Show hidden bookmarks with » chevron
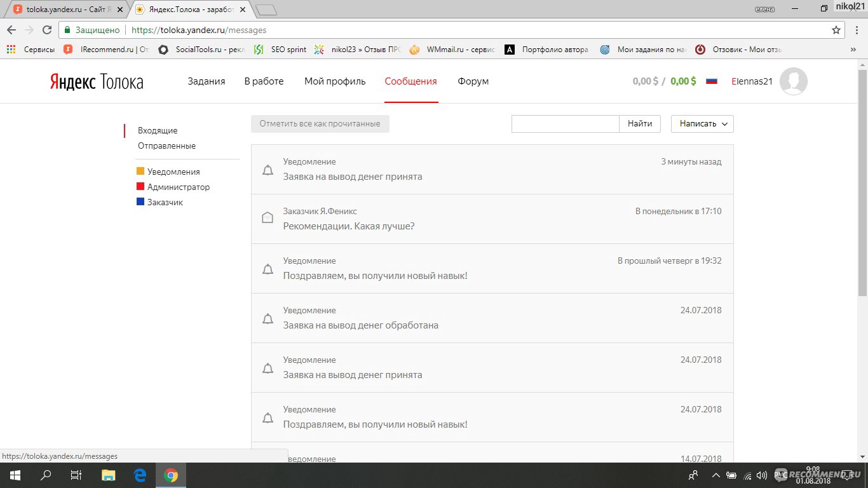Viewport: 868px width, 488px height. pyautogui.click(x=853, y=50)
